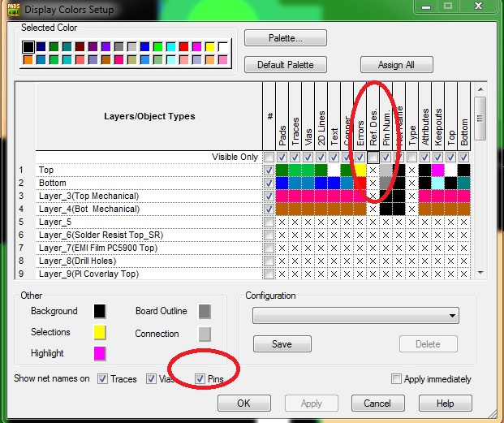Enable Layer_6(Solder Resist Top_SR) checkbox

(x=269, y=235)
